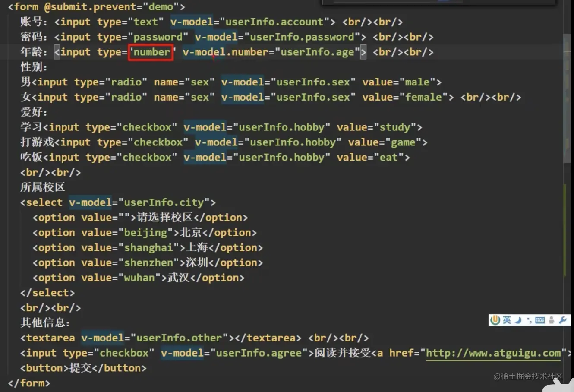Open the soft keyboard icon in IME bar
574x392 pixels.
click(x=540, y=320)
